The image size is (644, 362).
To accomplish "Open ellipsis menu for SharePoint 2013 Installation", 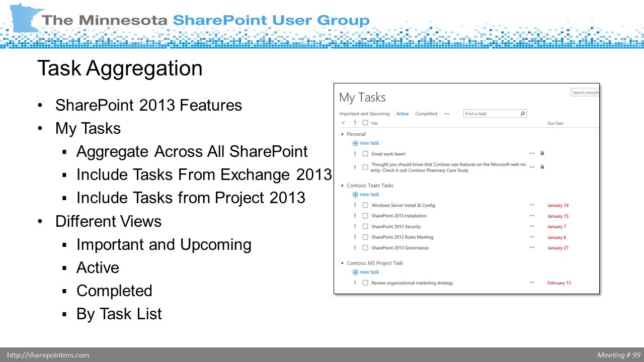I will click(x=532, y=216).
